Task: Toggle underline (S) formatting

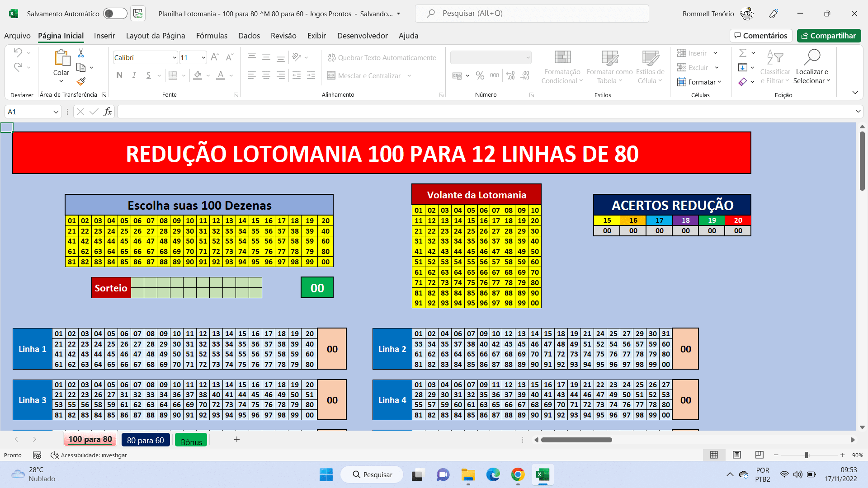Action: pos(148,75)
